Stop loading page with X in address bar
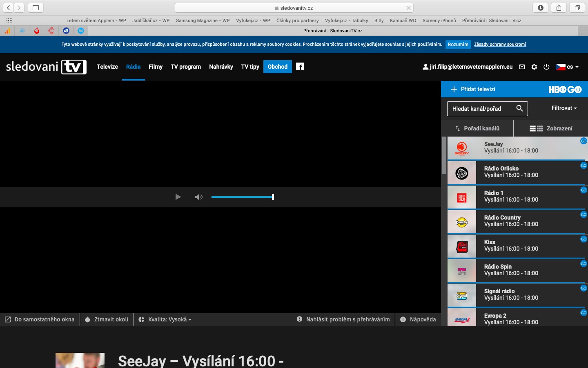This screenshot has width=588, height=368. (x=408, y=8)
